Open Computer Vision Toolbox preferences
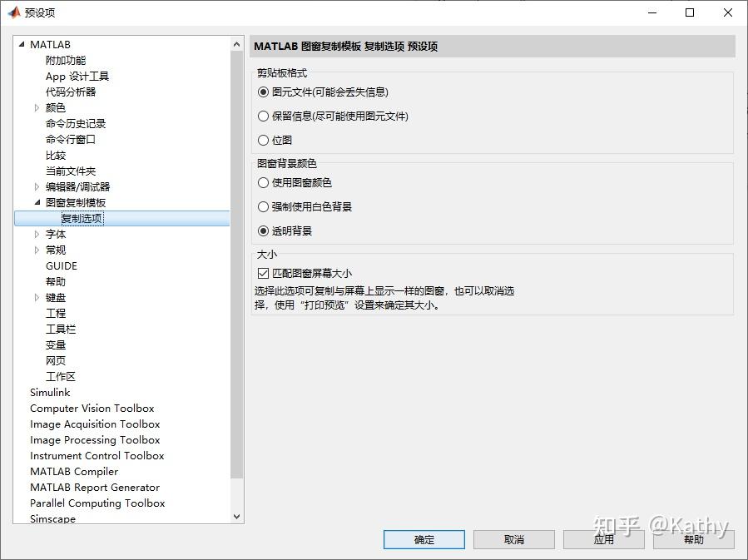 click(92, 408)
